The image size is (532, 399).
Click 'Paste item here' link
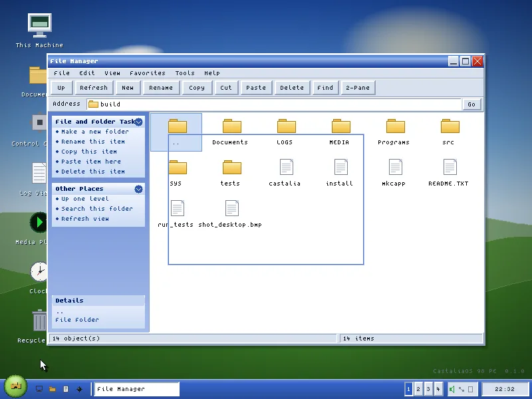(91, 162)
